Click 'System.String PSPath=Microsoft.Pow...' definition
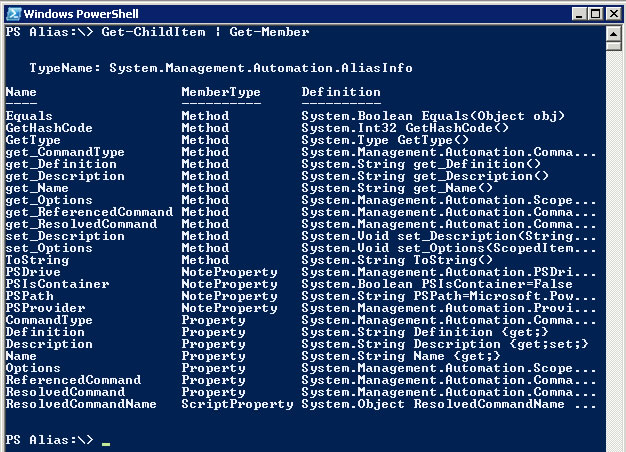The height and width of the screenshot is (452, 626). click(449, 296)
